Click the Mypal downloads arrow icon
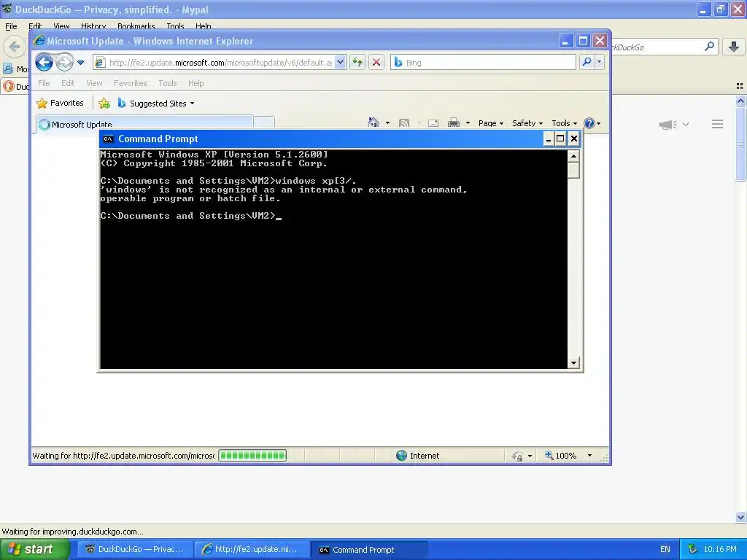 [734, 46]
